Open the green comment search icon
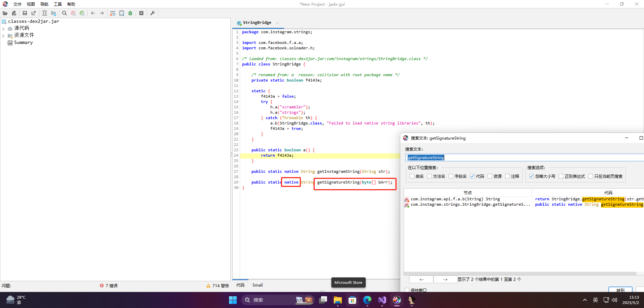 pyautogui.click(x=82, y=13)
